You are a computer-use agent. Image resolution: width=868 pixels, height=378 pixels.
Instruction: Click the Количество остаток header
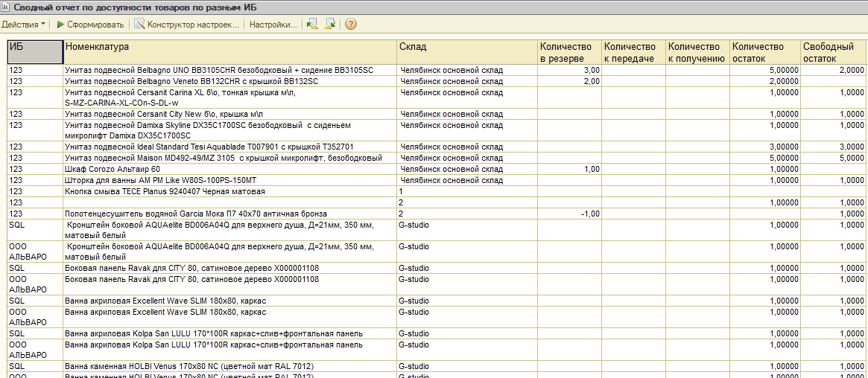click(766, 52)
